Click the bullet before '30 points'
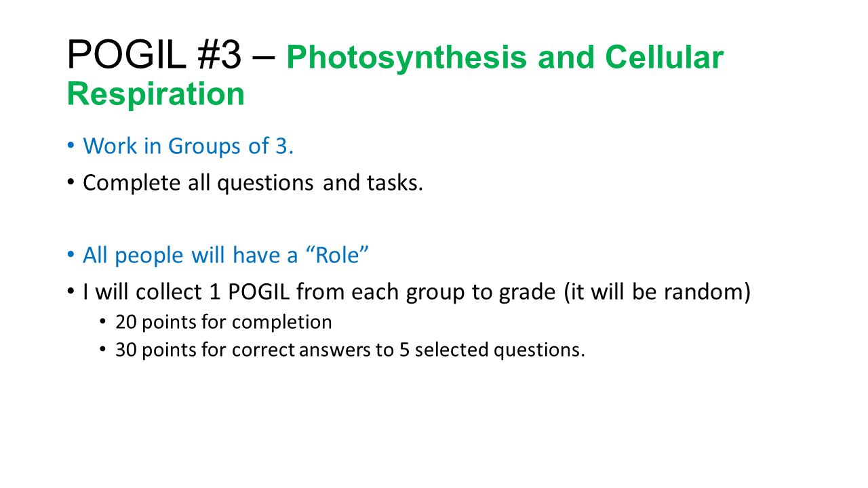 click(x=103, y=351)
